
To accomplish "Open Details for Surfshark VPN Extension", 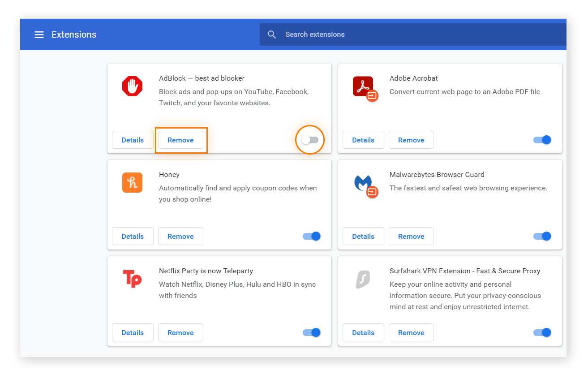I will (x=363, y=332).
